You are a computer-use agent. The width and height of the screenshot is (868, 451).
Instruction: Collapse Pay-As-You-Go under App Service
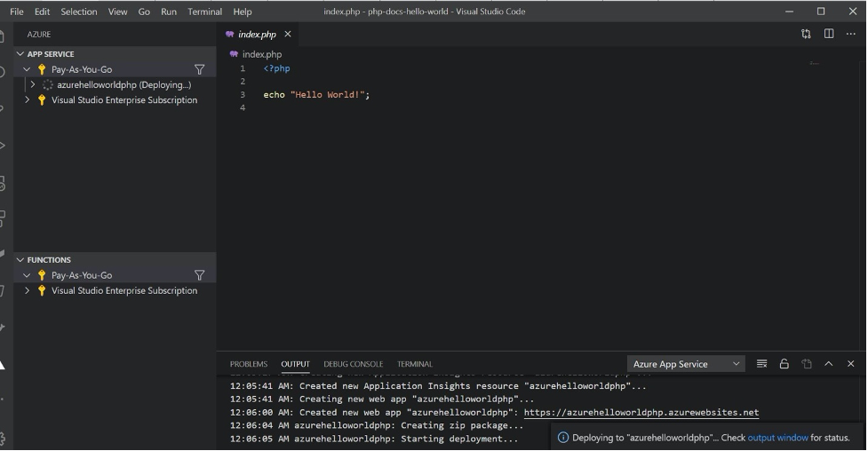click(x=27, y=69)
